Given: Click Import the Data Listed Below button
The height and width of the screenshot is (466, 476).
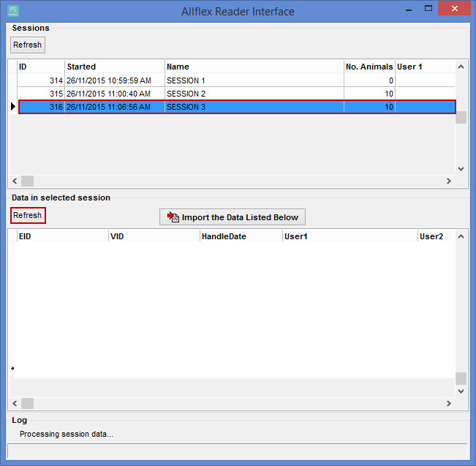Looking at the screenshot, I should click(x=233, y=217).
